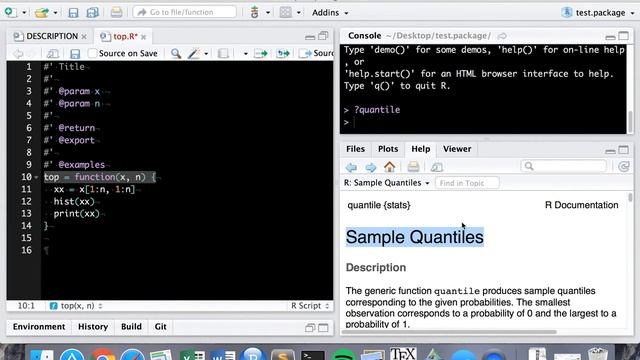Open the R Script file type selector

click(310, 306)
